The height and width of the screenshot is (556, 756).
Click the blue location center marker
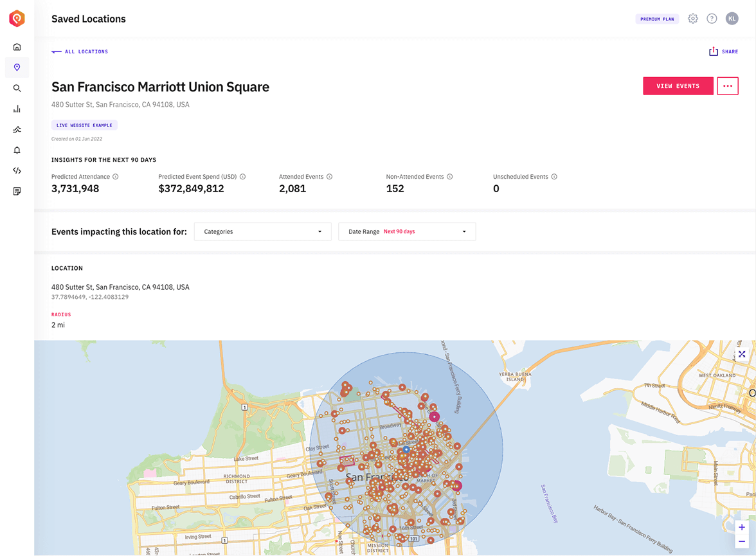[406, 449]
